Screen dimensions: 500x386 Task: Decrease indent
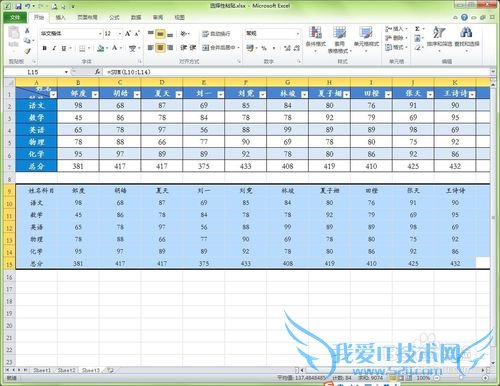[x=183, y=48]
